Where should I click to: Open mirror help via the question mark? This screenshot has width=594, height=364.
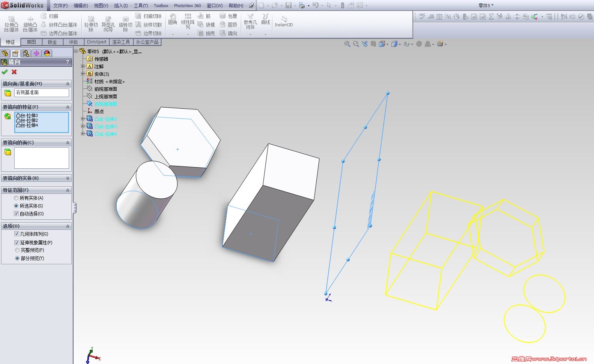pos(68,62)
